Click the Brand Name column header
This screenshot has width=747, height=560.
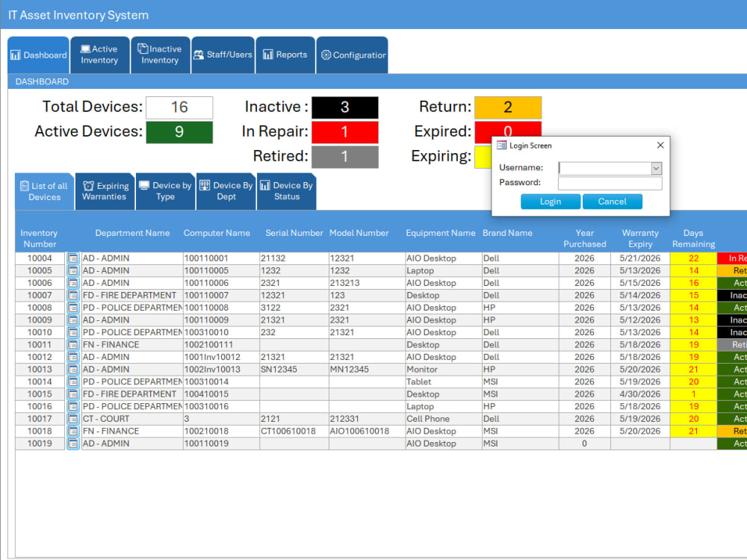click(x=507, y=233)
